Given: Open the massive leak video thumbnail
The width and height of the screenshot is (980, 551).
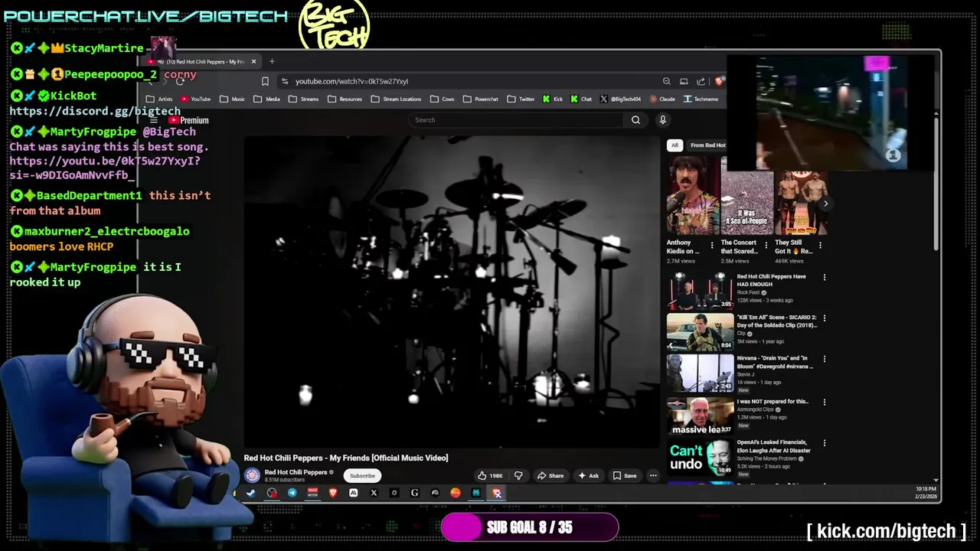Looking at the screenshot, I should [700, 416].
